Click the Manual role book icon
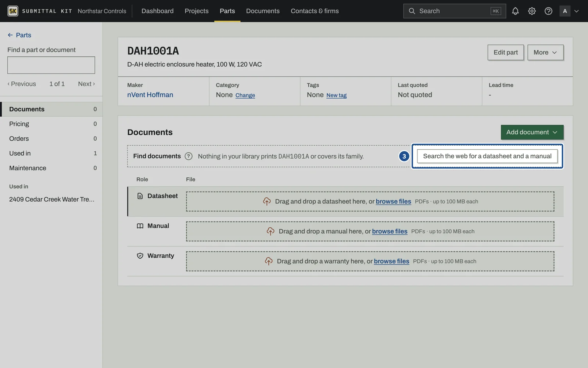This screenshot has height=368, width=588. click(x=140, y=226)
